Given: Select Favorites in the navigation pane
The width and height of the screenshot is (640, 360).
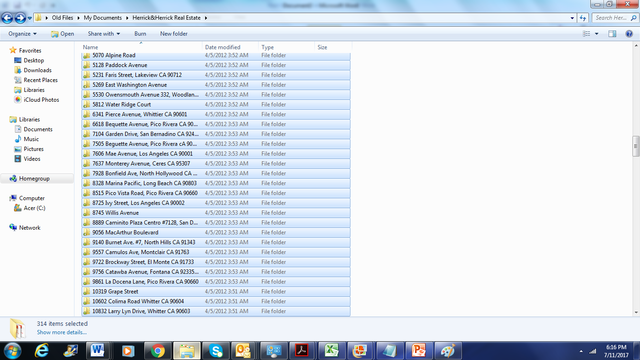Looking at the screenshot, I should [x=30, y=51].
